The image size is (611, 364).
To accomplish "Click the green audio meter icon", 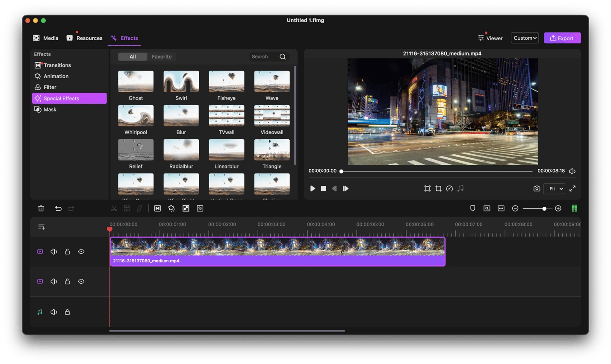I will 574,208.
